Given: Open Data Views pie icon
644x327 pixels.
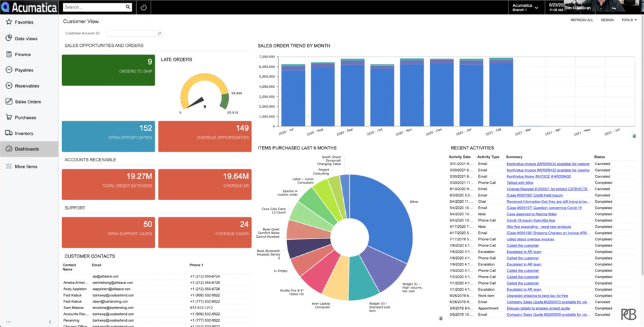Looking at the screenshot, I should coord(9,38).
